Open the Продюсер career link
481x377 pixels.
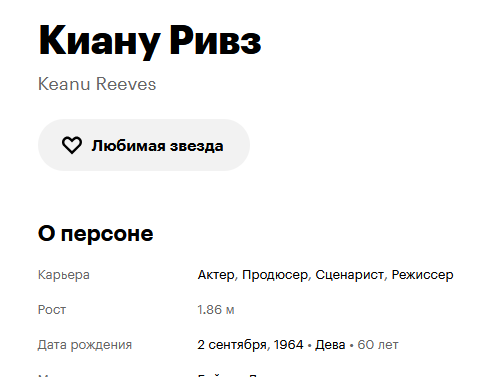click(275, 275)
